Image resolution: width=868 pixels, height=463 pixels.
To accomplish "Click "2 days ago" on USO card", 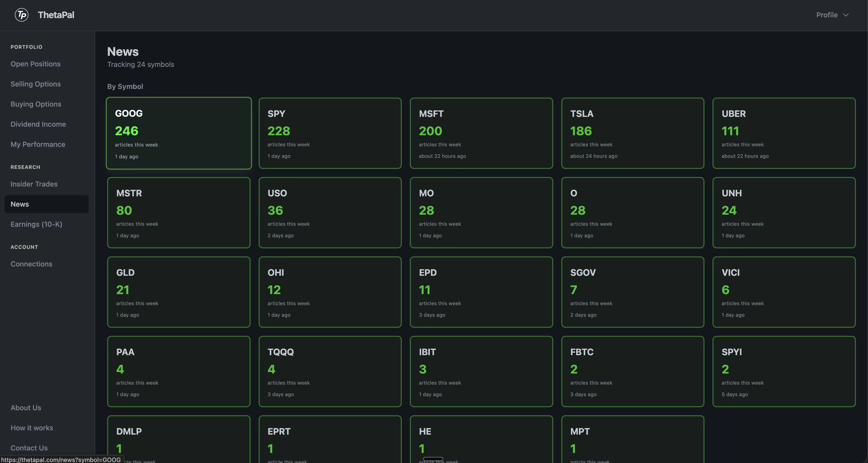I will click(x=281, y=236).
